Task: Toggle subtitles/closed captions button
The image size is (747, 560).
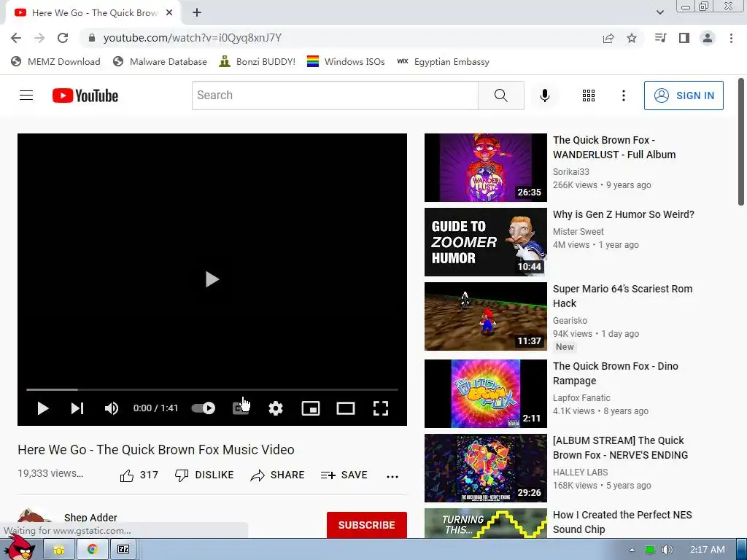Action: [x=241, y=408]
